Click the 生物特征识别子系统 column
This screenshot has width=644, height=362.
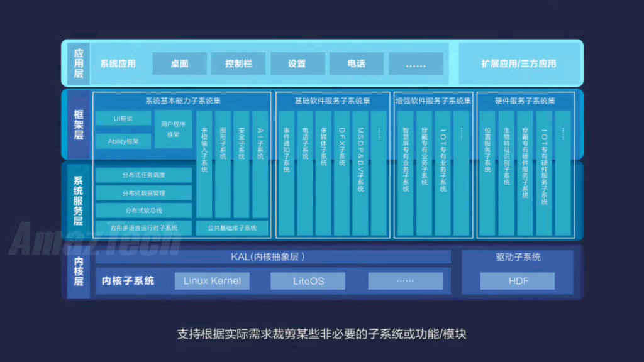coord(506,173)
